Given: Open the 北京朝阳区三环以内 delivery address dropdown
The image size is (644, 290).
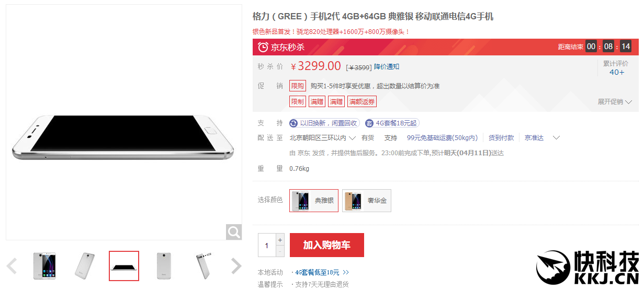Looking at the screenshot, I should tap(323, 138).
